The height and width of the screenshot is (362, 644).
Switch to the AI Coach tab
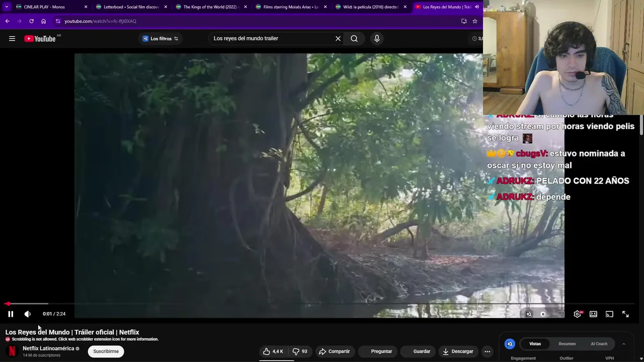point(599,344)
